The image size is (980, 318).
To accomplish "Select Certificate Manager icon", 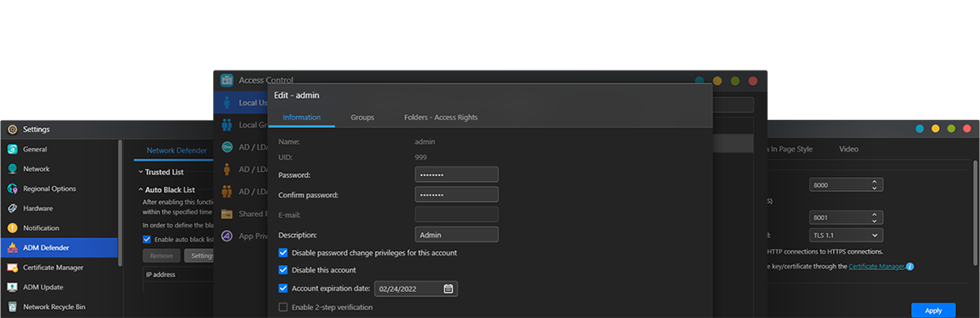I will coord(12,267).
